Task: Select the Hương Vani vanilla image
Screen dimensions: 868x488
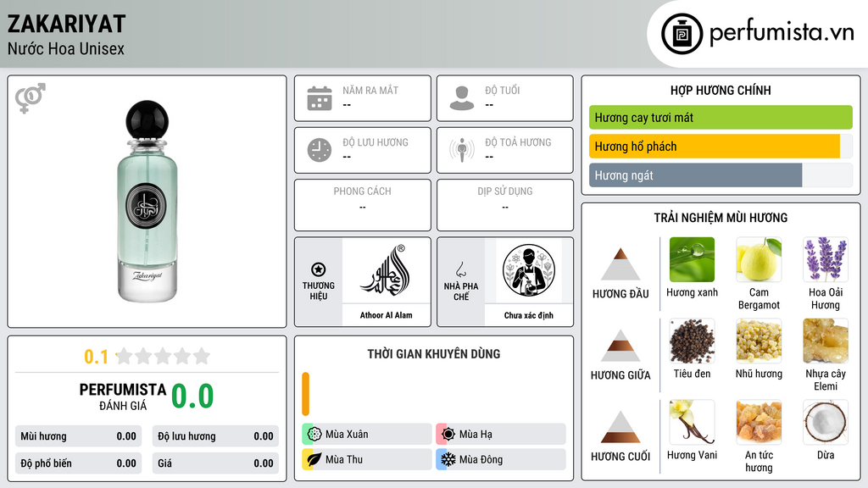Action: (x=692, y=422)
